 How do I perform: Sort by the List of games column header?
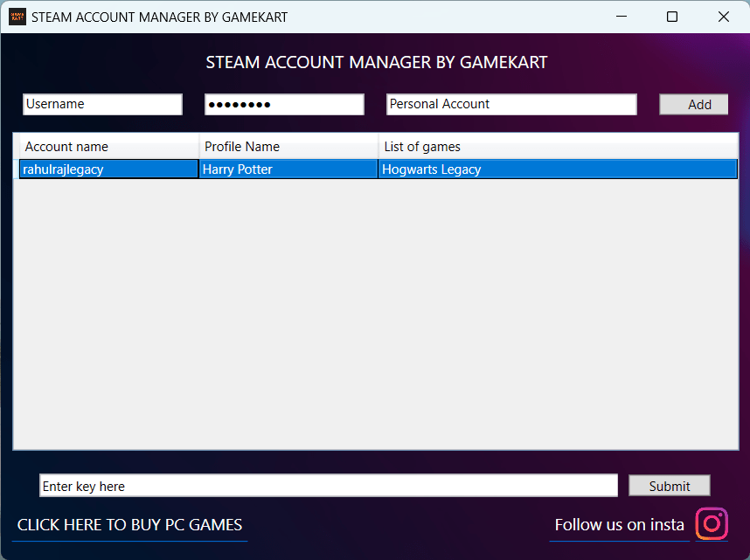tap(559, 147)
